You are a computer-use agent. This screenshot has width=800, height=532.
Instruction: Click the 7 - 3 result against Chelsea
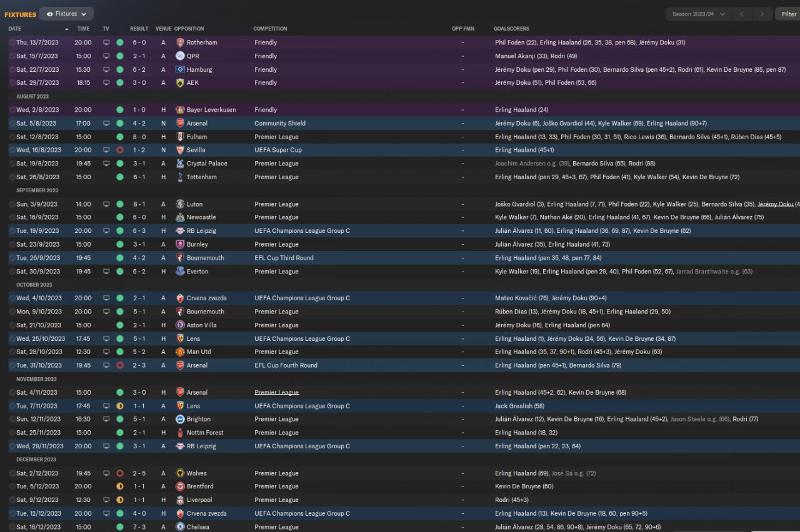click(139, 527)
